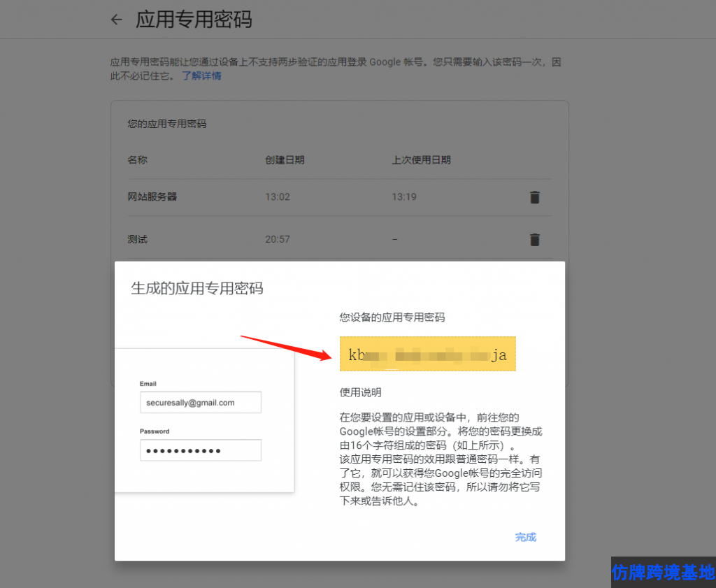Image resolution: width=716 pixels, height=588 pixels.
Task: Open the 了解详情 link
Action: tap(201, 76)
